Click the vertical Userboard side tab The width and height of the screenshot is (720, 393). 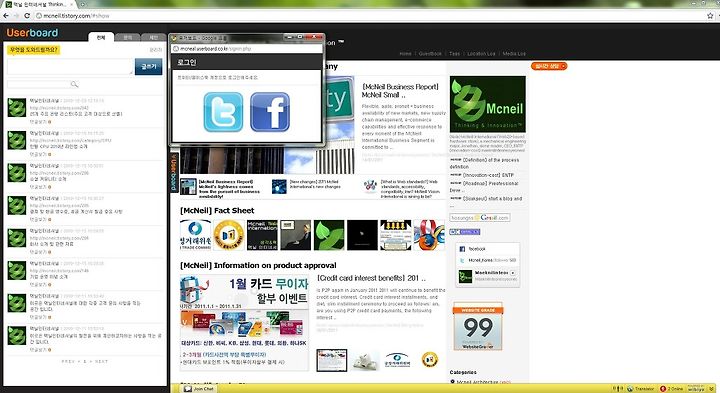[x=174, y=173]
